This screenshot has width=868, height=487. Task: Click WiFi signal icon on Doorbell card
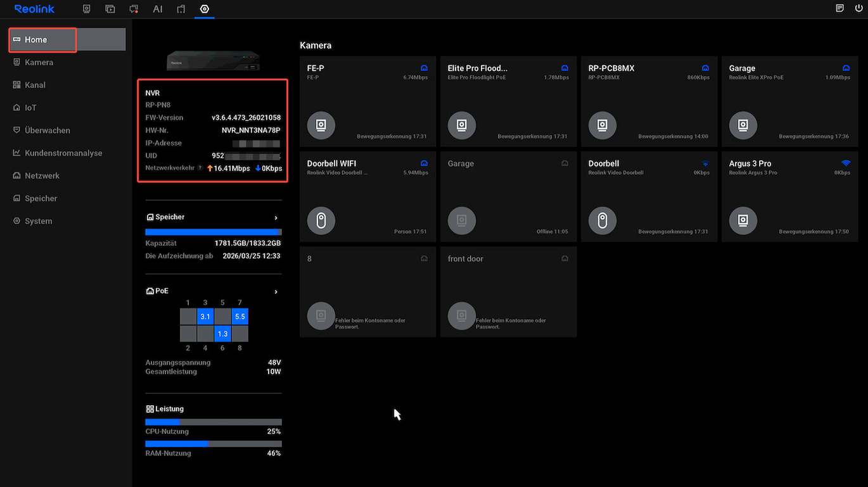coord(705,163)
